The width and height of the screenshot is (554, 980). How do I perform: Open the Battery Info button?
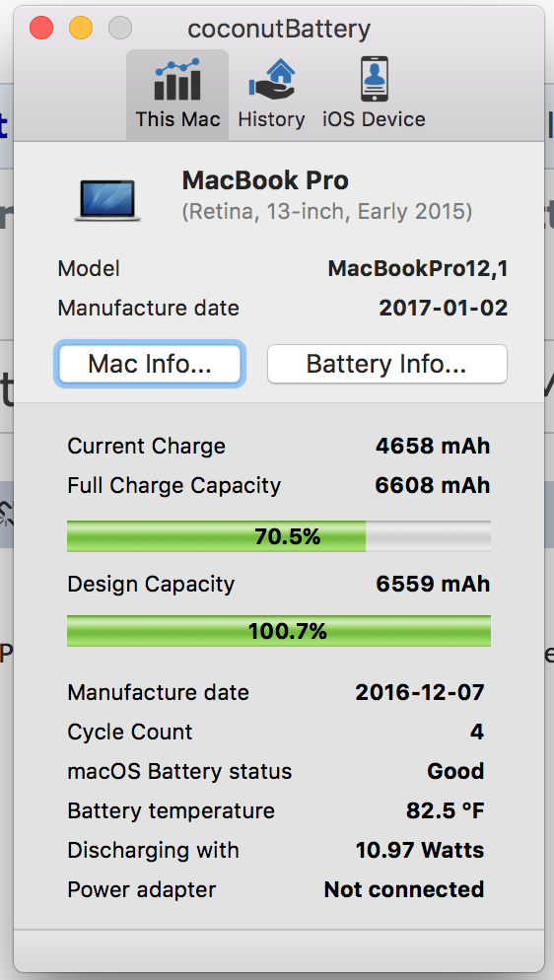(x=387, y=364)
